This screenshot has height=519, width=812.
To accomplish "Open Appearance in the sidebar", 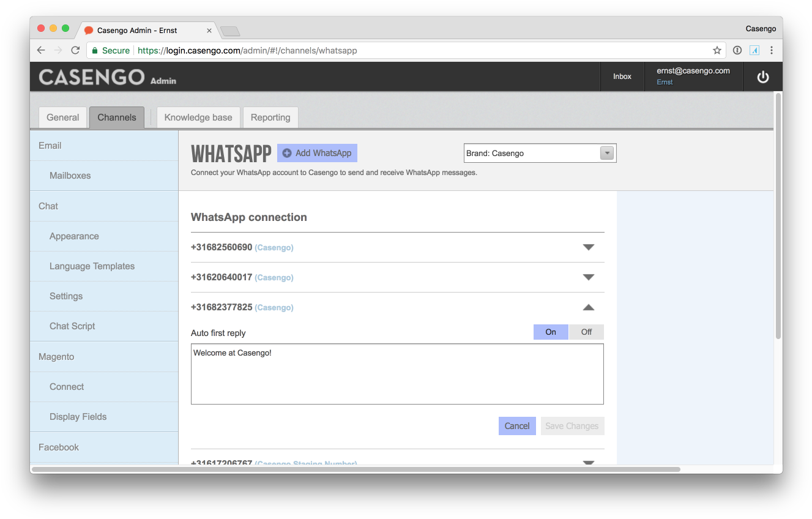I will click(x=104, y=236).
